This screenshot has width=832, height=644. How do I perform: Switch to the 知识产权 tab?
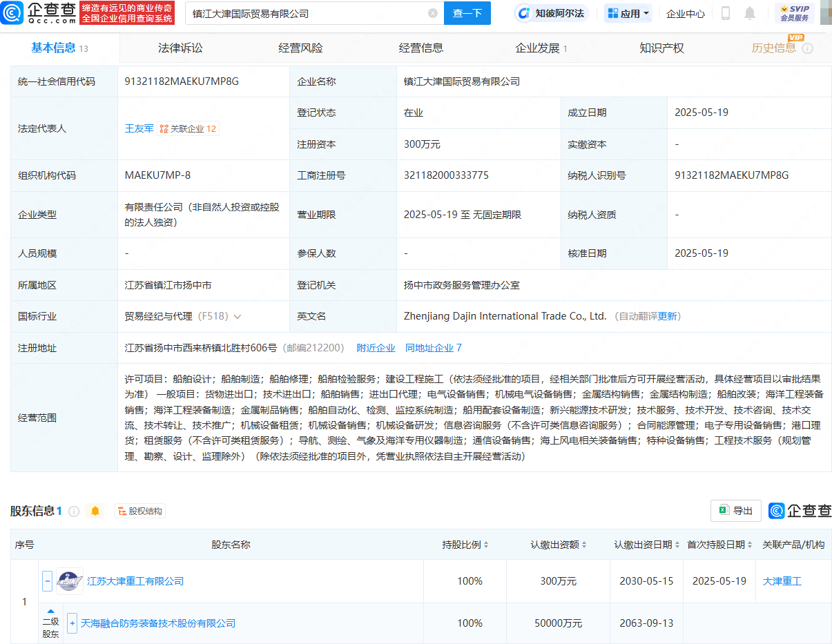(x=661, y=48)
